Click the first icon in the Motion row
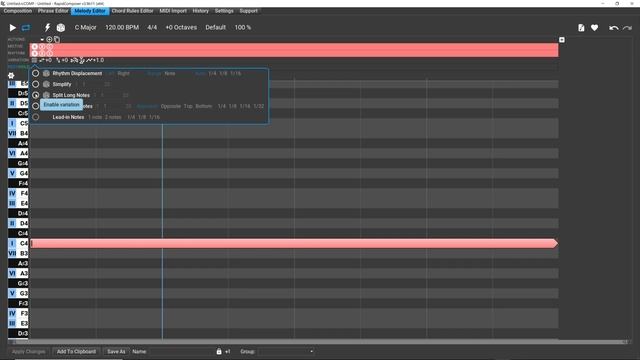Screen dimensions: 640x360 [35, 47]
